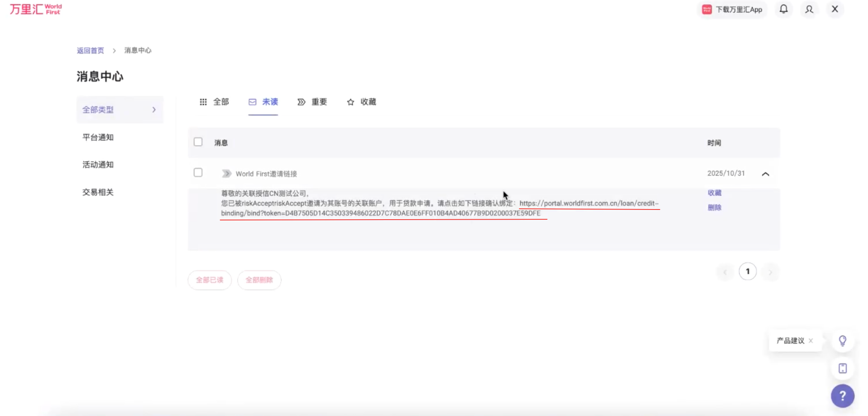The height and width of the screenshot is (416, 868).
Task: Click the 全部已读 button
Action: point(209,280)
